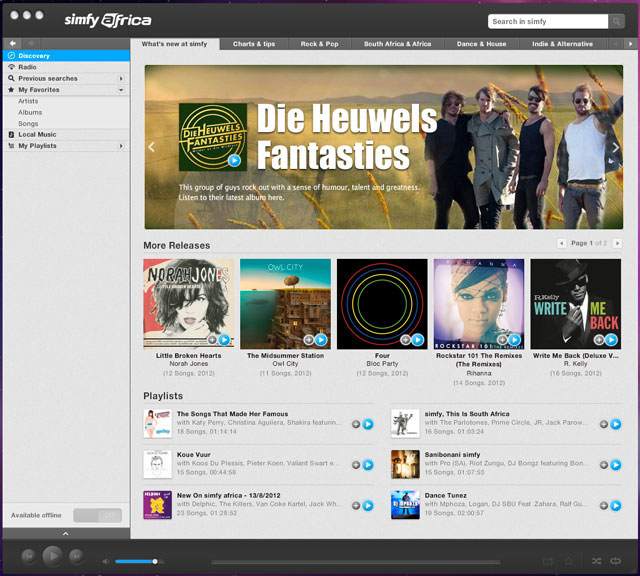Viewport: 640px width, 576px height.
Task: Adjust the volume slider
Action: [x=155, y=561]
